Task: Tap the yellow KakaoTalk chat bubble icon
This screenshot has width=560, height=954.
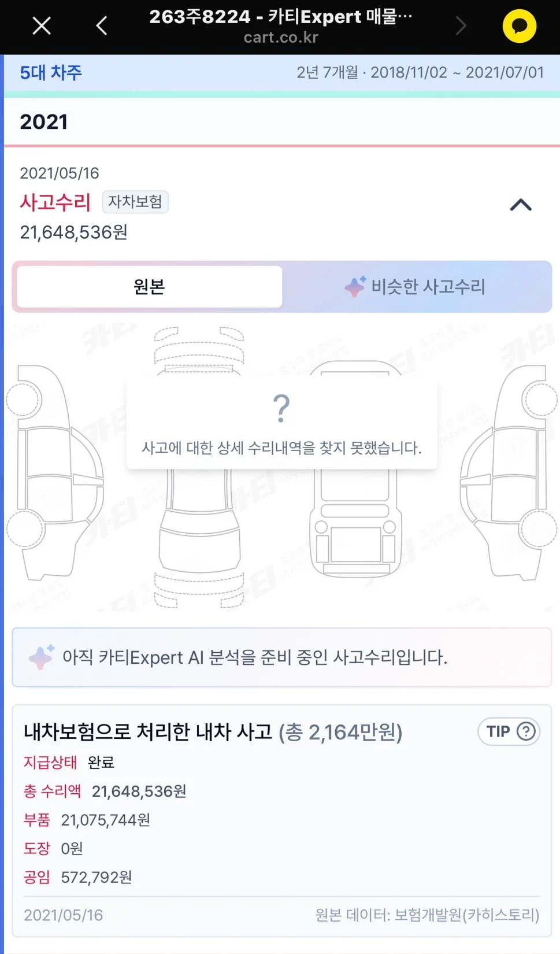Action: [519, 26]
